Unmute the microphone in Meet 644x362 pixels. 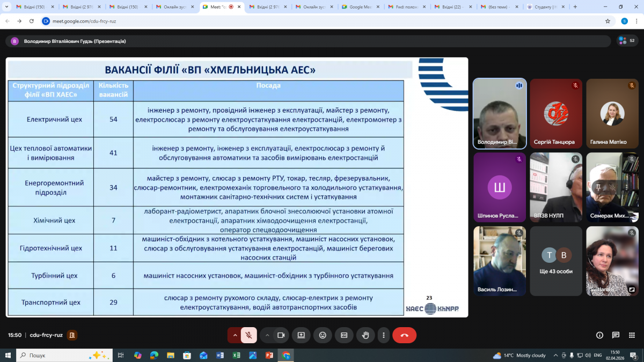point(248,335)
